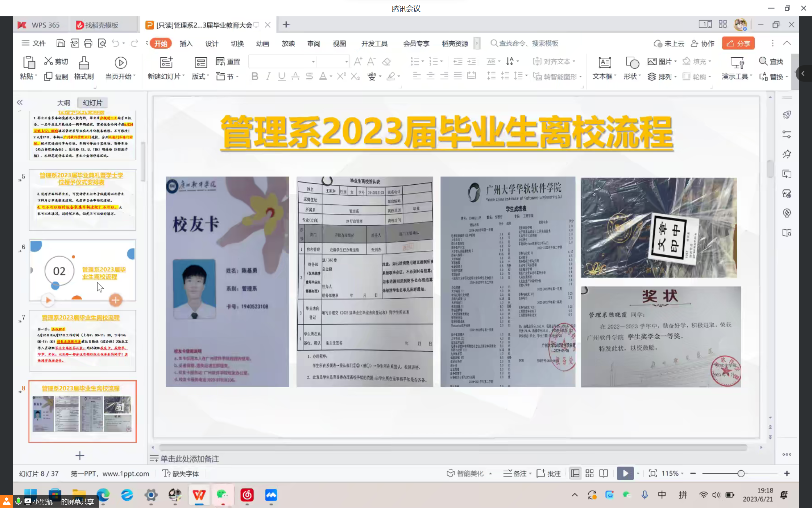The height and width of the screenshot is (508, 812).
Task: Start slideshow from current slide (当页开始)
Action: (x=120, y=63)
